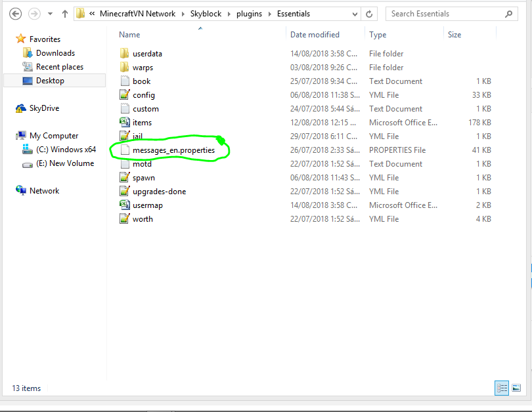
Task: Expand hidden breadcrumb path chevrons
Action: [92, 14]
